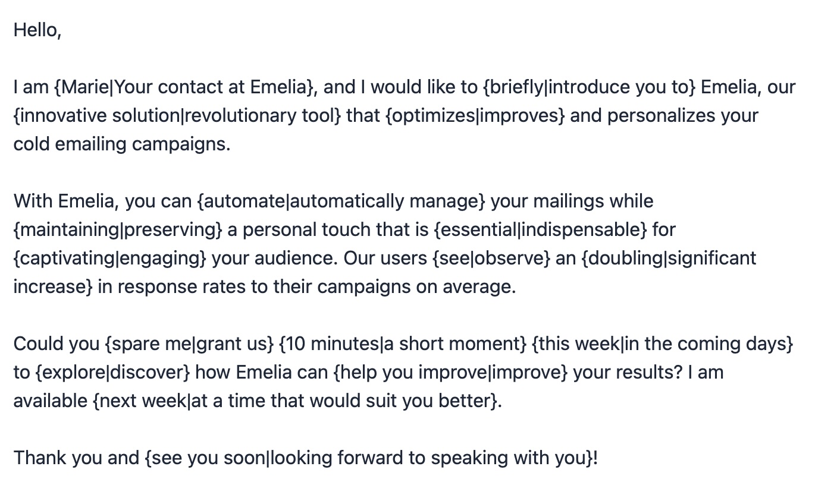Click {next week|at a time that would suit} block

click(x=294, y=401)
